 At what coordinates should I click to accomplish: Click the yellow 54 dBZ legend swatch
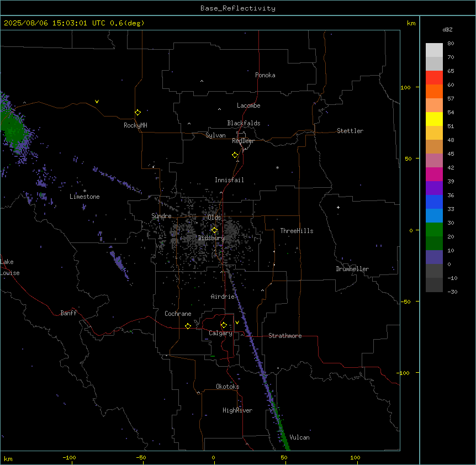click(434, 119)
